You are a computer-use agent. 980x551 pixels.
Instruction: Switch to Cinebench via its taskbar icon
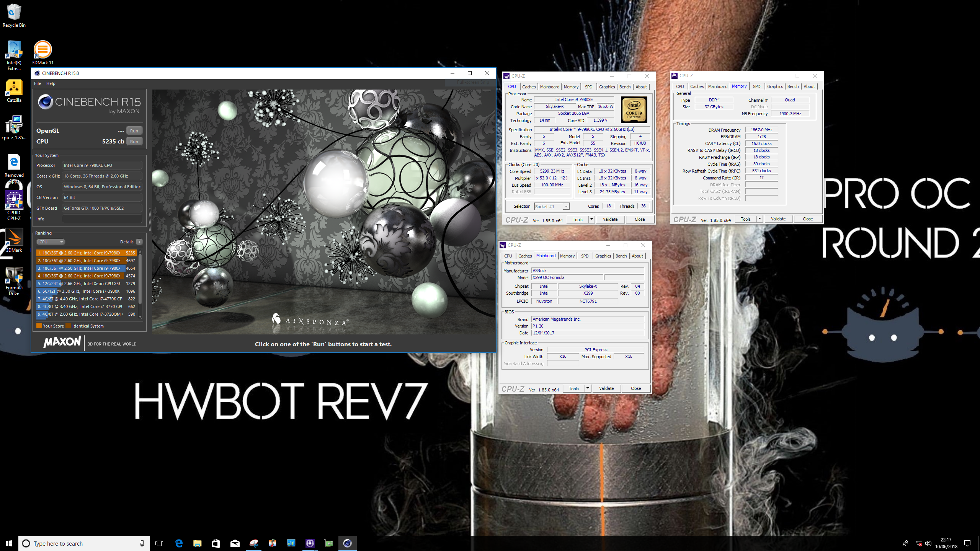(x=347, y=543)
